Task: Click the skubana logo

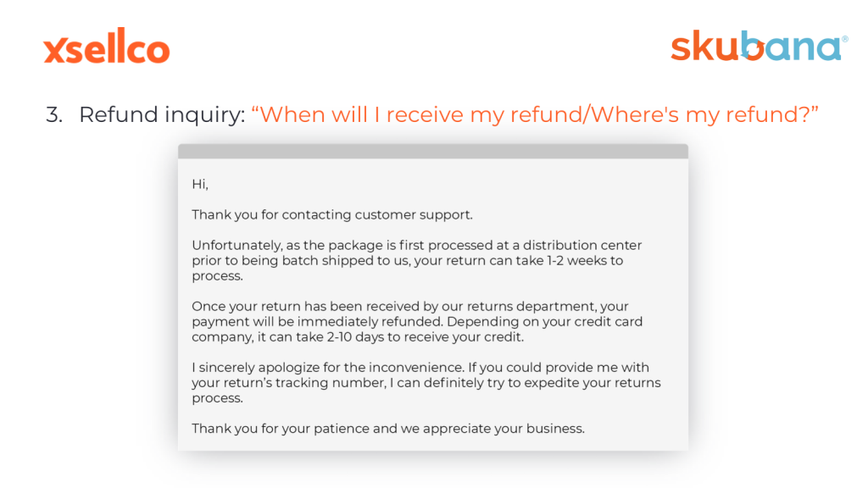Action: point(755,46)
